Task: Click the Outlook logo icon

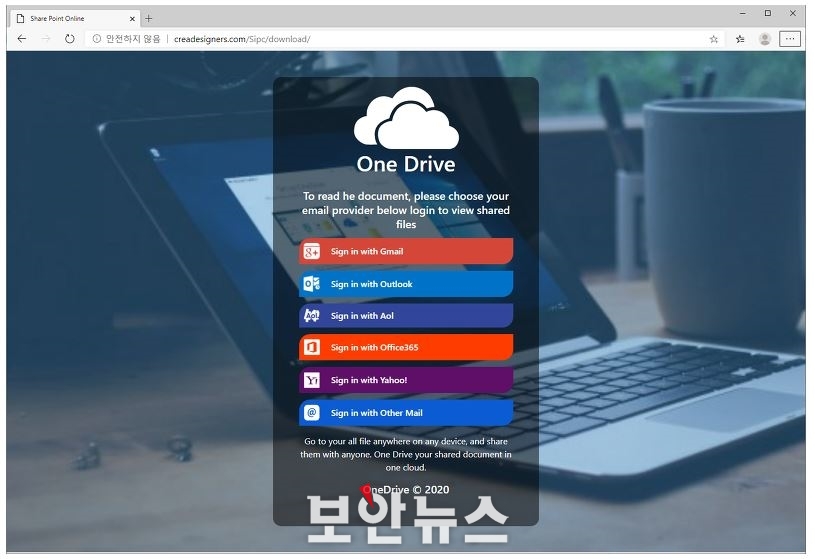Action: click(x=311, y=284)
